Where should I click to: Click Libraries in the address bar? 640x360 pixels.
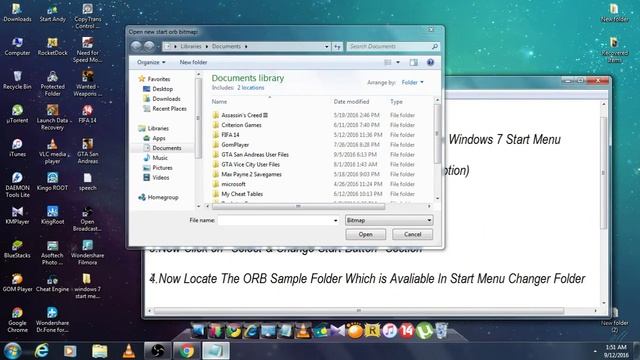pyautogui.click(x=191, y=47)
